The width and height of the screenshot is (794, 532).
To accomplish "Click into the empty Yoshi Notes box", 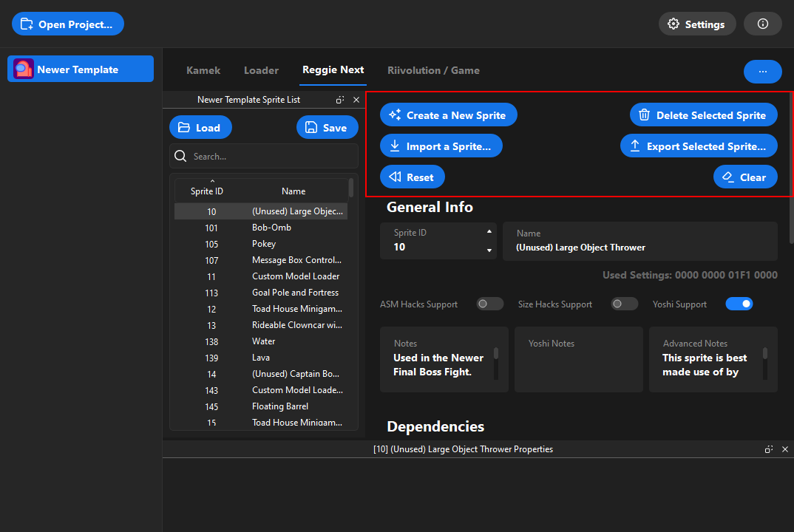I will (579, 359).
